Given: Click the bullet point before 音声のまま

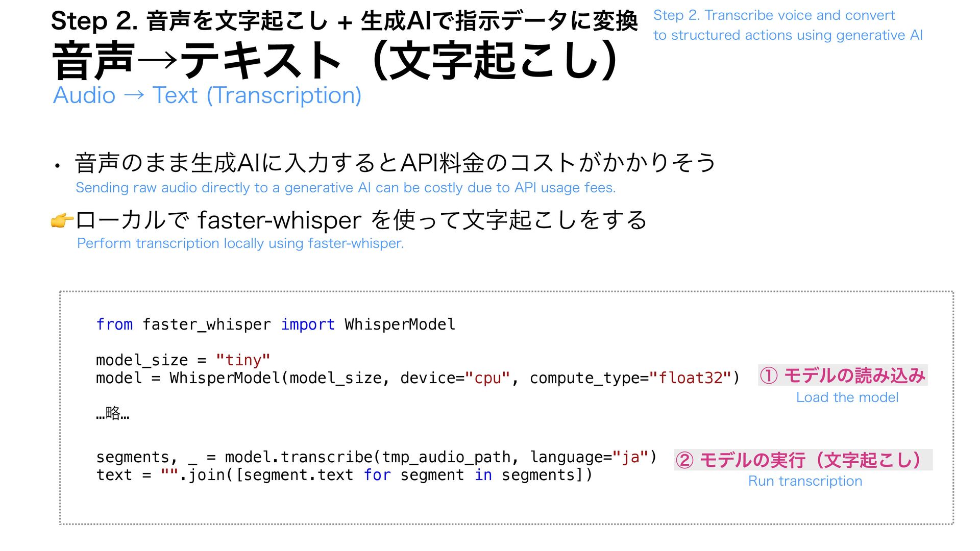Looking at the screenshot, I should [58, 166].
